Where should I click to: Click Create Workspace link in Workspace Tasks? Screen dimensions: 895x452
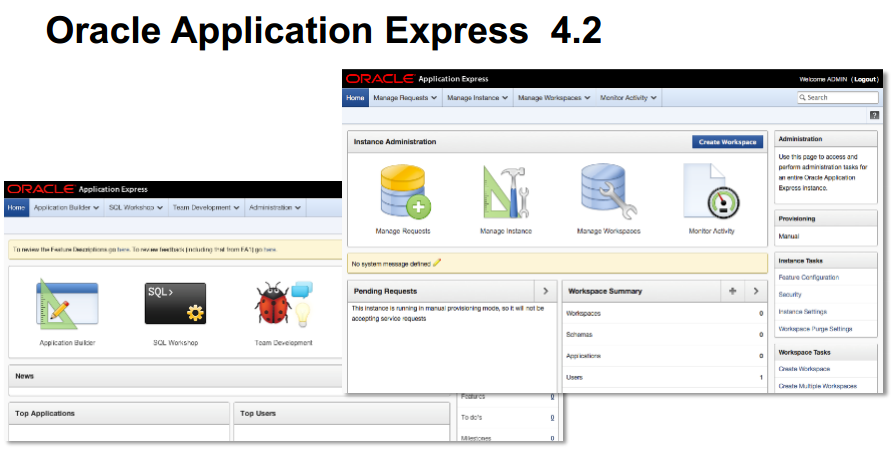(804, 369)
